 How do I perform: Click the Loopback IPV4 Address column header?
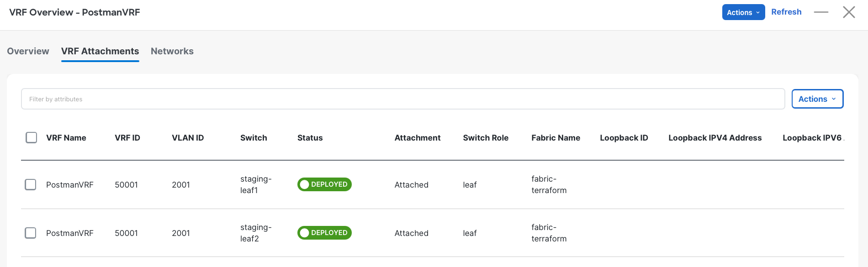[x=715, y=138]
